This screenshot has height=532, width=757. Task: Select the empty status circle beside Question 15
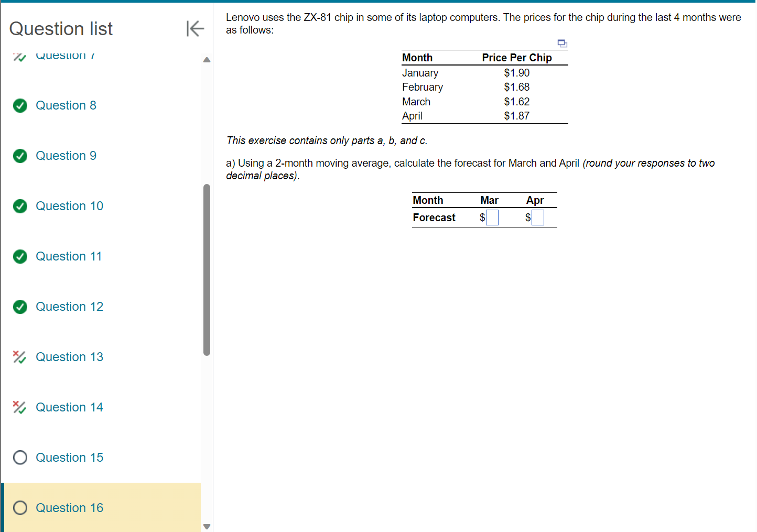(x=19, y=458)
